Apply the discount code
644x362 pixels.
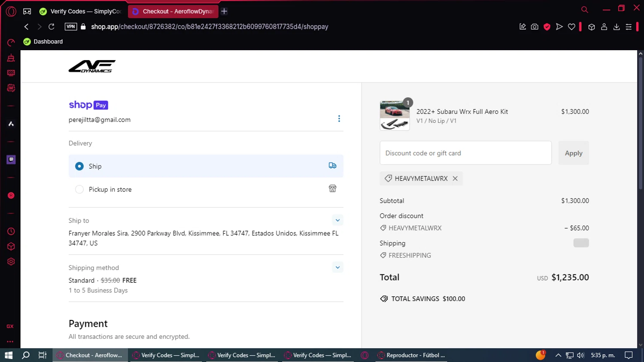[574, 153]
